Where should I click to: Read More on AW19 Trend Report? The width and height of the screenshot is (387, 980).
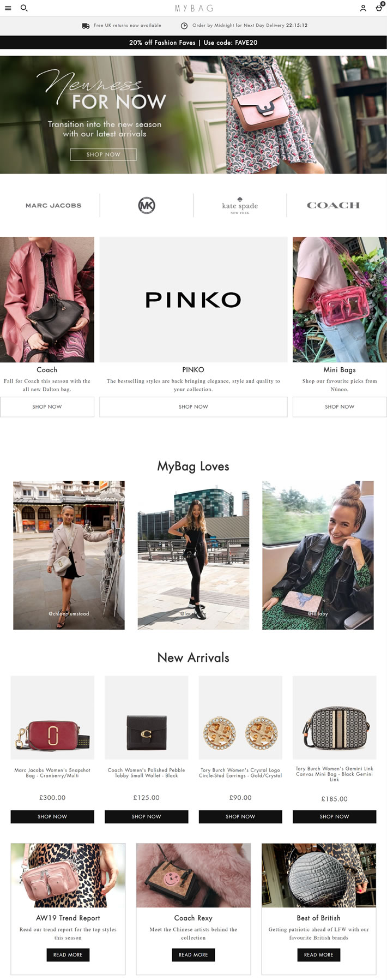tap(68, 955)
